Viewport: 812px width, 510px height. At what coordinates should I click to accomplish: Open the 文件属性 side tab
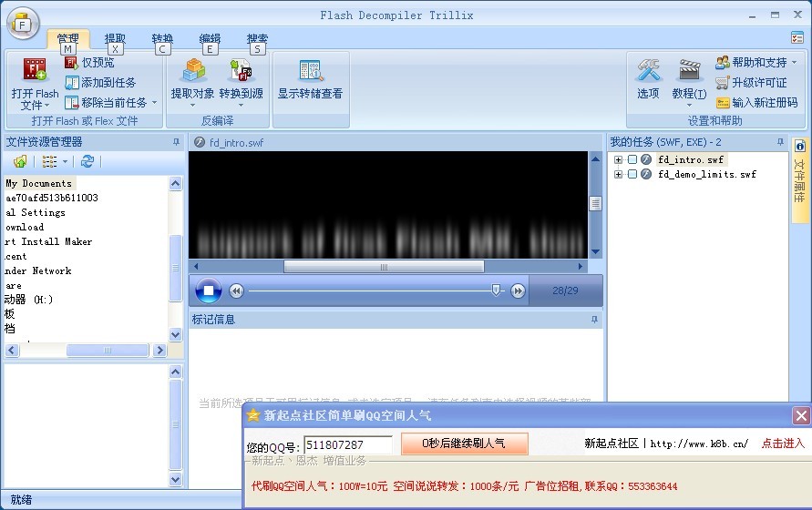pos(800,178)
